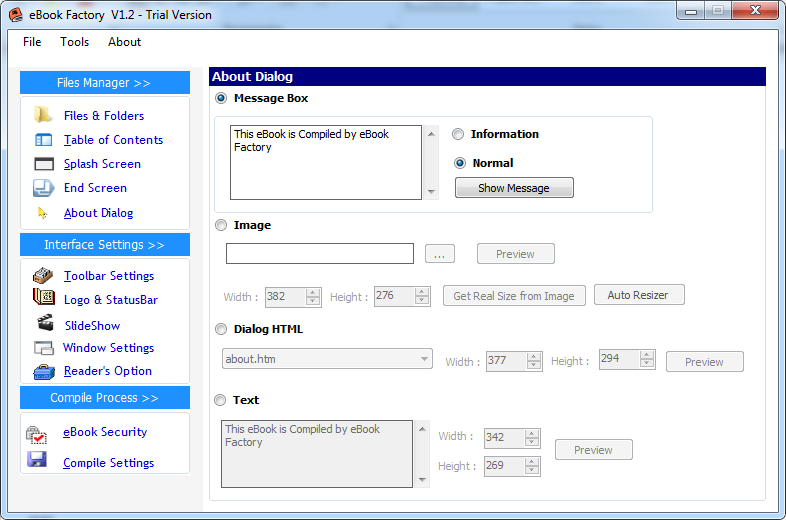Open Table of Contents page
Viewport: 786px width, 520px height.
tap(113, 140)
